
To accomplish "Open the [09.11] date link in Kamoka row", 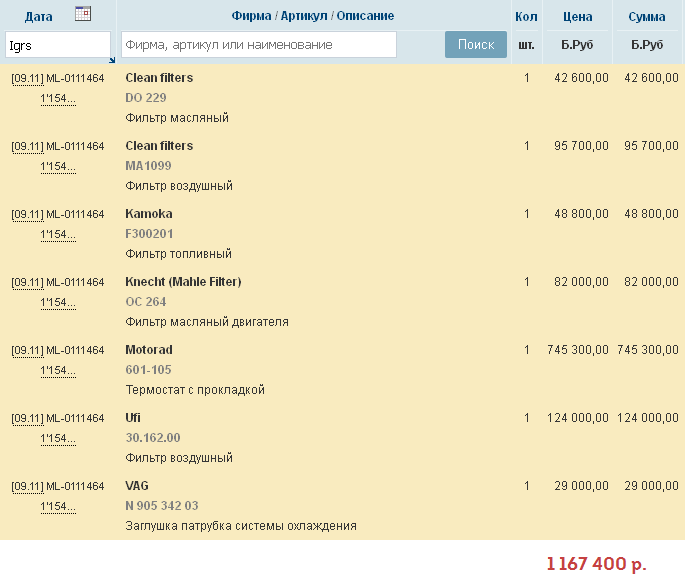I will click(x=28, y=215).
